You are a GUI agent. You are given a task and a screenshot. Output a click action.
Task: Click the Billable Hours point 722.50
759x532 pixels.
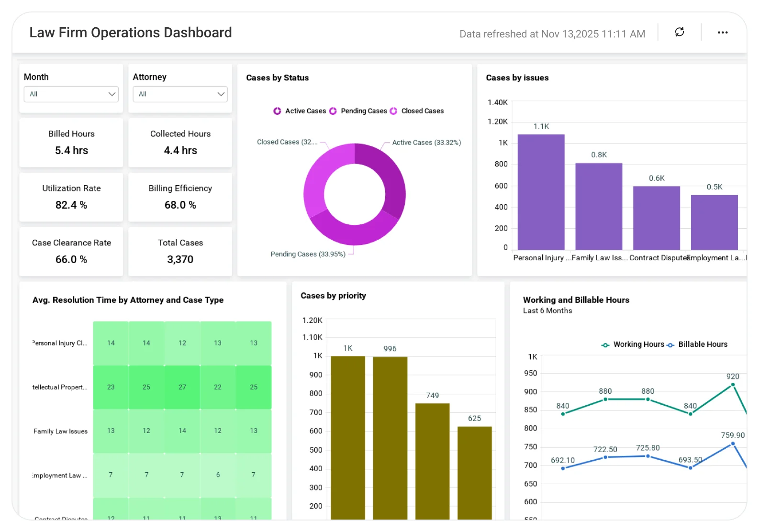tap(605, 457)
